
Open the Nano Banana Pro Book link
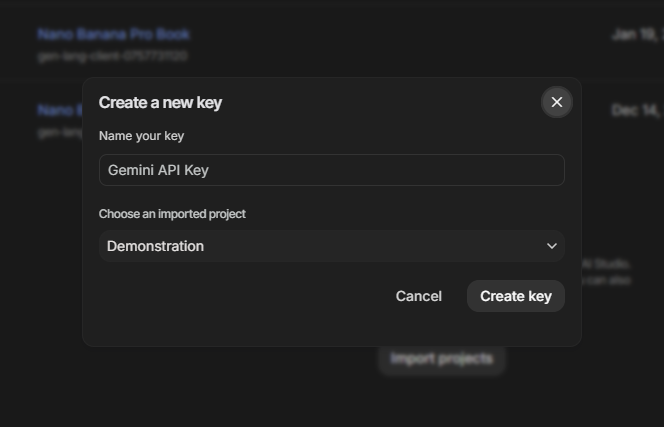tap(113, 34)
